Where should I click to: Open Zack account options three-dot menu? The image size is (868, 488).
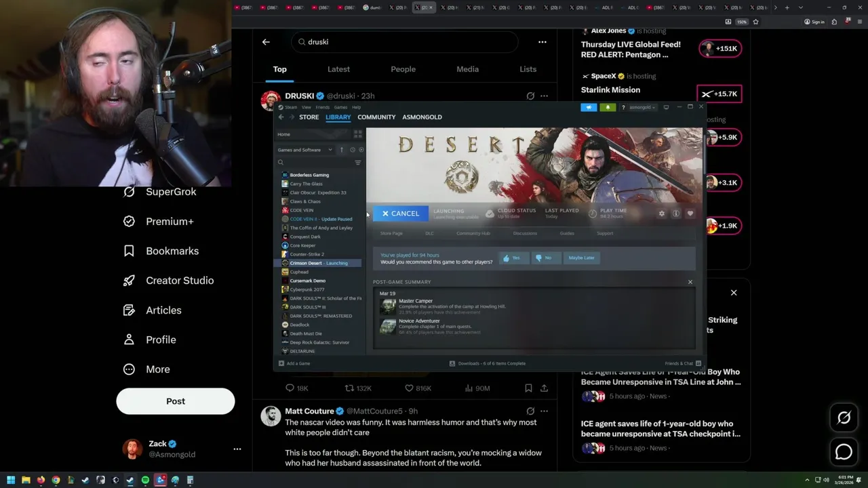237,449
